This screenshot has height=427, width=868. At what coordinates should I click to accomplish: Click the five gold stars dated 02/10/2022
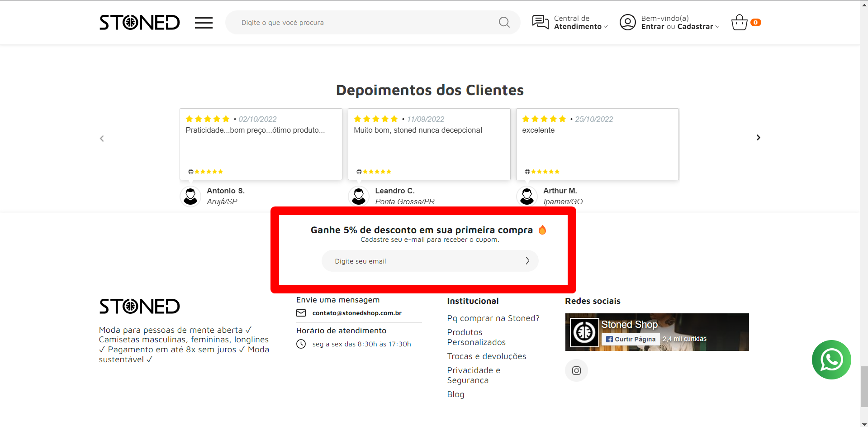(208, 119)
